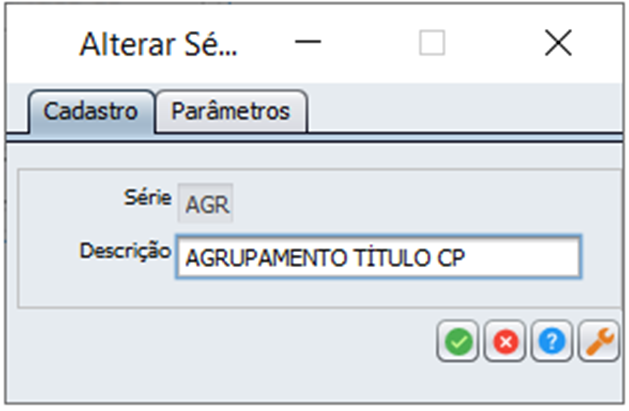Click the Descrição label text
Viewport: 629px width, 411px height.
point(126,251)
